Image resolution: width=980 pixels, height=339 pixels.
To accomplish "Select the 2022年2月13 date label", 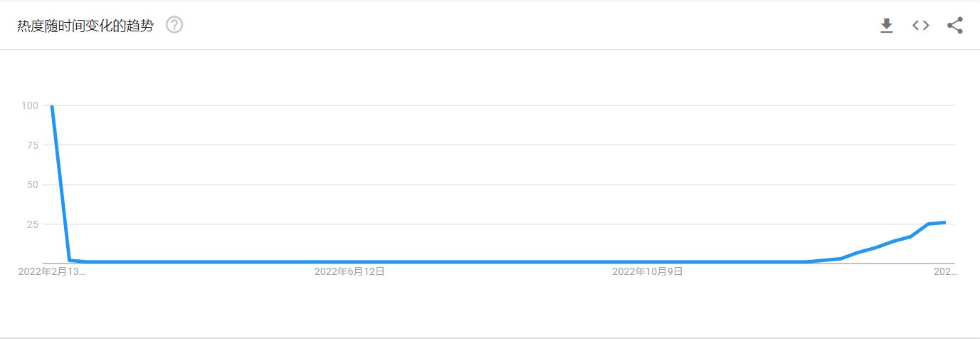I will coord(51,271).
